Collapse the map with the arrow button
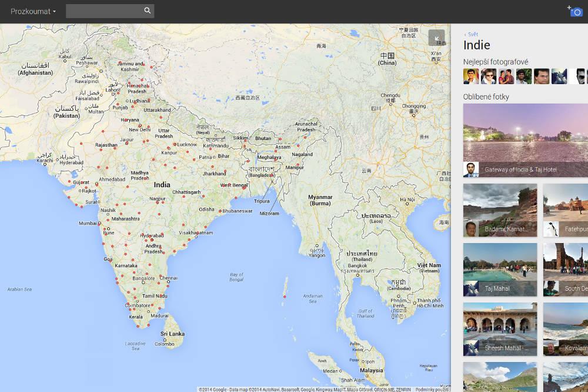This screenshot has height=392, width=588. tap(436, 38)
